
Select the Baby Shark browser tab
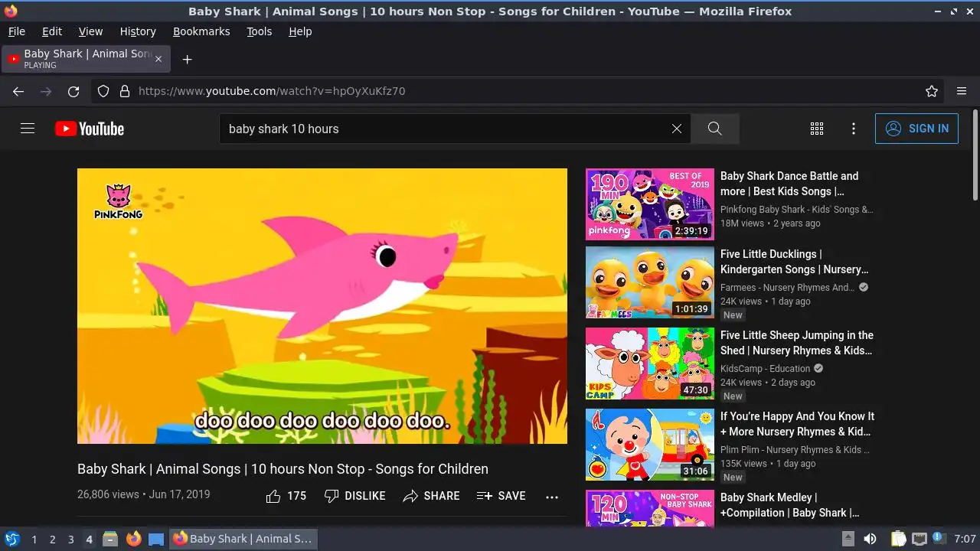pyautogui.click(x=86, y=59)
